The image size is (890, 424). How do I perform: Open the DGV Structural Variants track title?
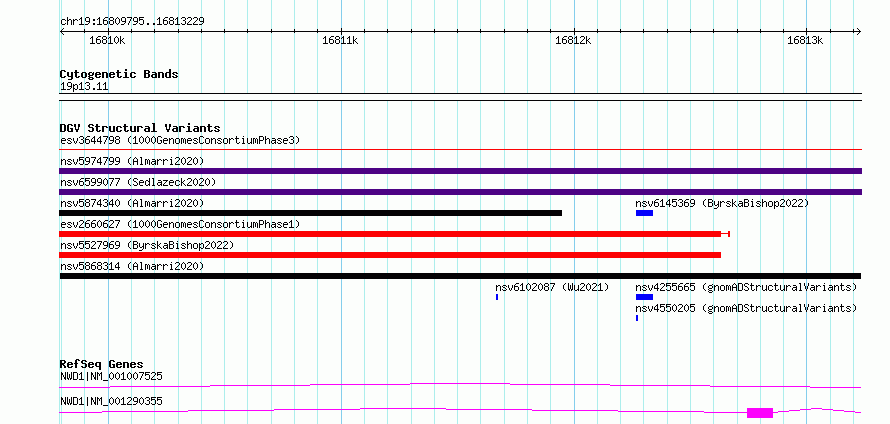(x=140, y=128)
